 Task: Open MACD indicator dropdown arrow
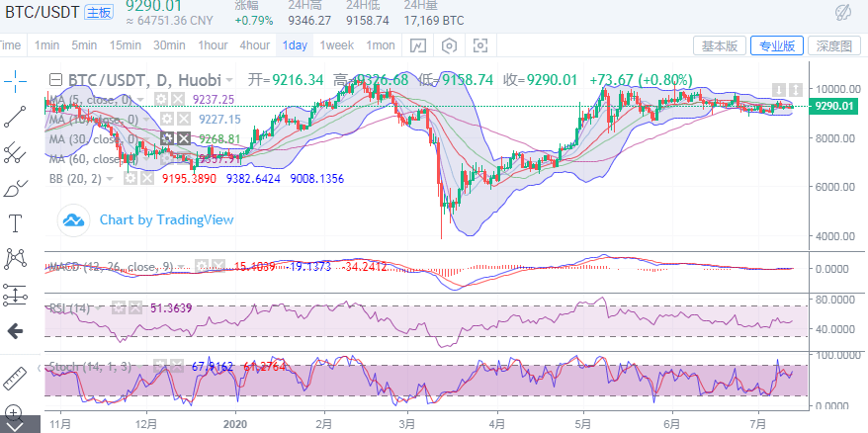coord(183,267)
